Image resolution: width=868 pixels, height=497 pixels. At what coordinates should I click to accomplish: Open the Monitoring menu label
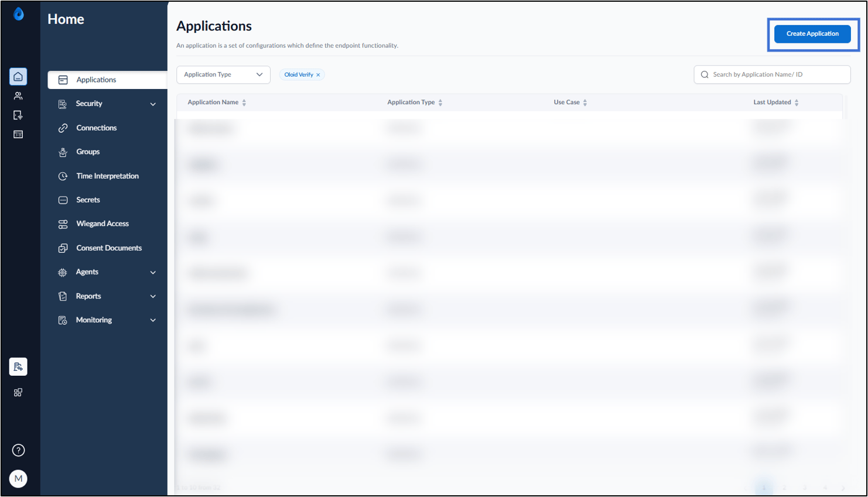(94, 320)
